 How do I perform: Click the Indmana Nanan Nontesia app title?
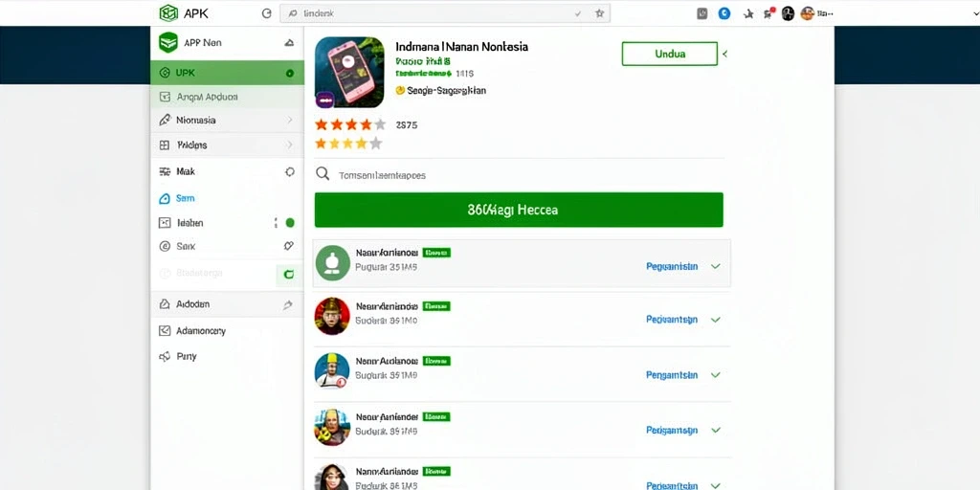pyautogui.click(x=462, y=47)
